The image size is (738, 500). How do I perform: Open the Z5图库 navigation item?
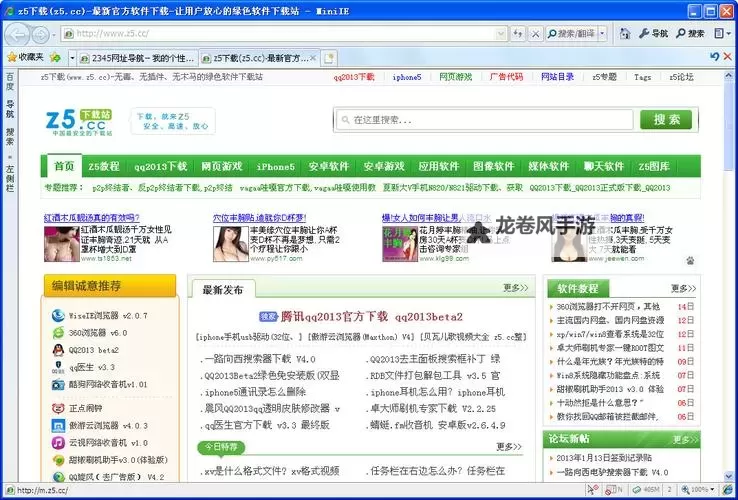coord(654,167)
